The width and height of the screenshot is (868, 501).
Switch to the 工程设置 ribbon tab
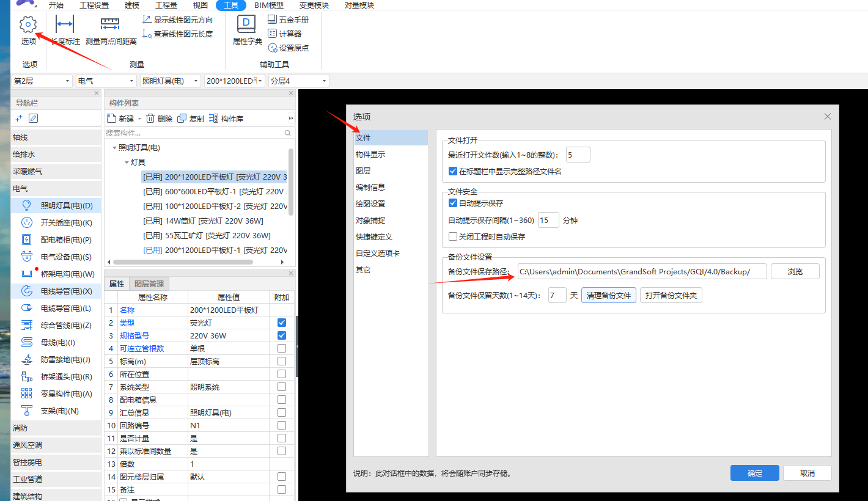point(94,5)
